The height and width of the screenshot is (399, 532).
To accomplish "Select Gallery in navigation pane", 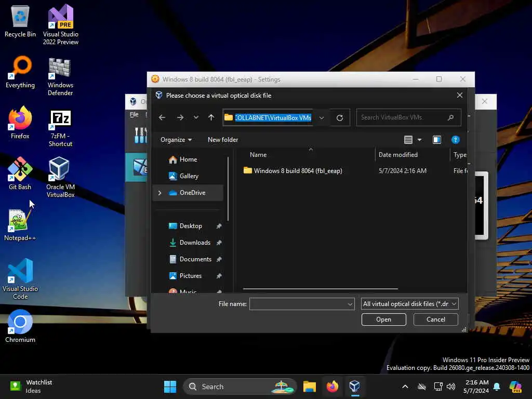I will pyautogui.click(x=188, y=176).
